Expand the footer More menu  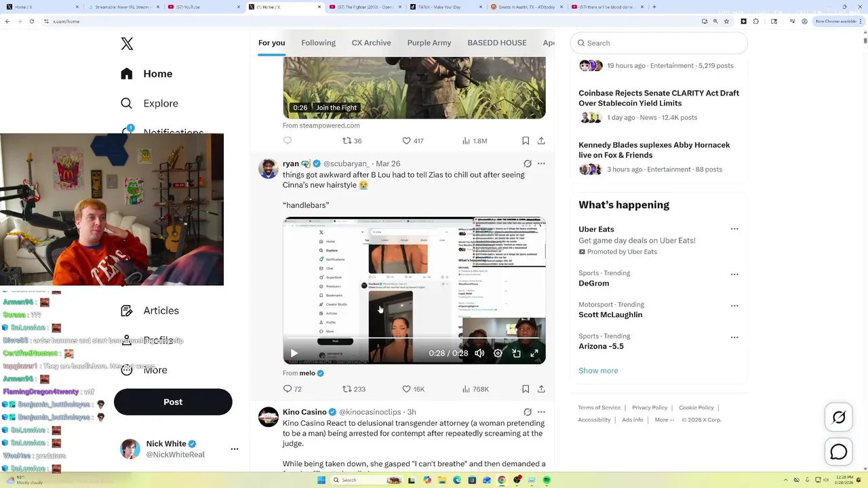[x=665, y=420]
